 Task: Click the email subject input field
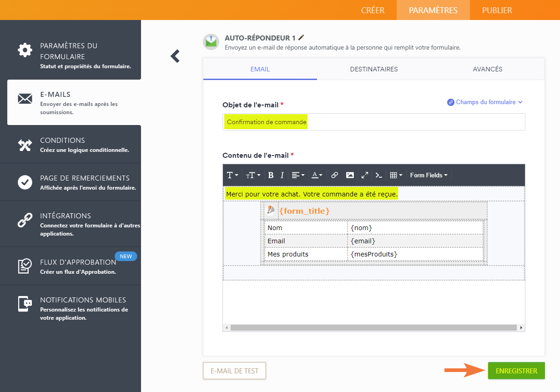point(409,122)
